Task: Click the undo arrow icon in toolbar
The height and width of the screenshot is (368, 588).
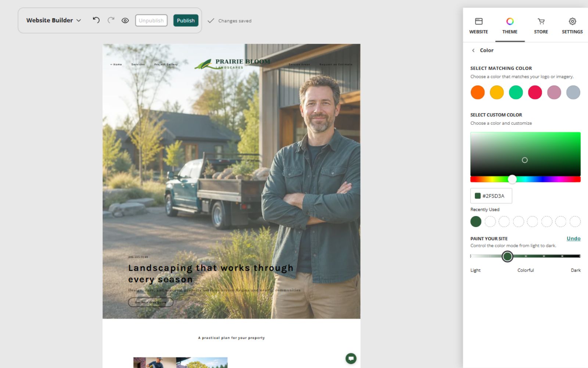Action: point(96,20)
